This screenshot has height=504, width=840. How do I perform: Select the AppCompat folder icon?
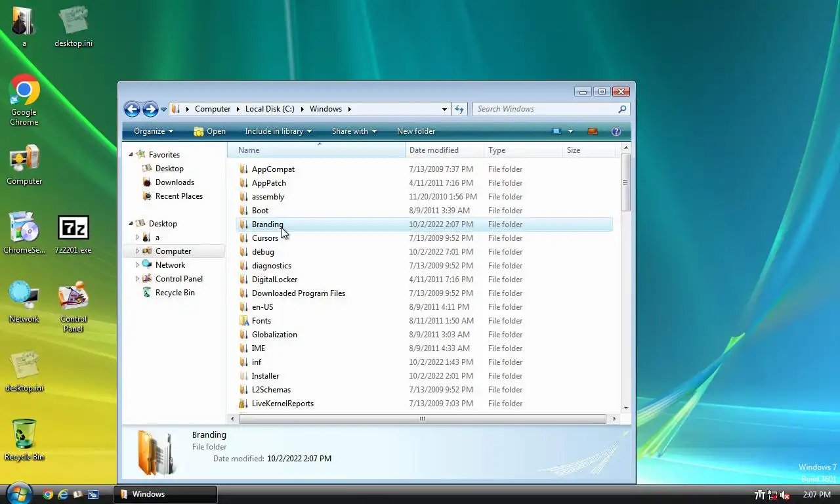(x=243, y=169)
